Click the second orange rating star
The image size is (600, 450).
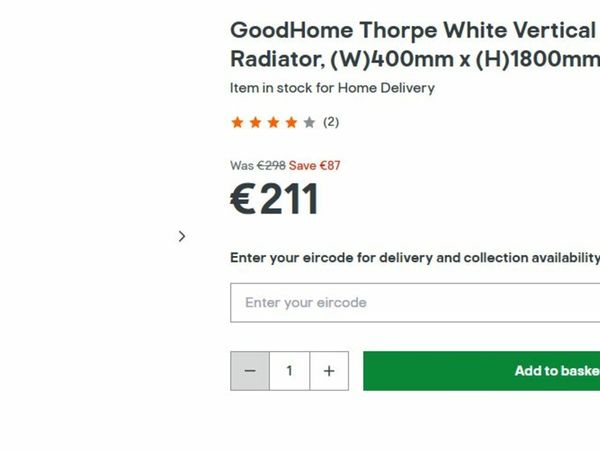[x=255, y=123]
